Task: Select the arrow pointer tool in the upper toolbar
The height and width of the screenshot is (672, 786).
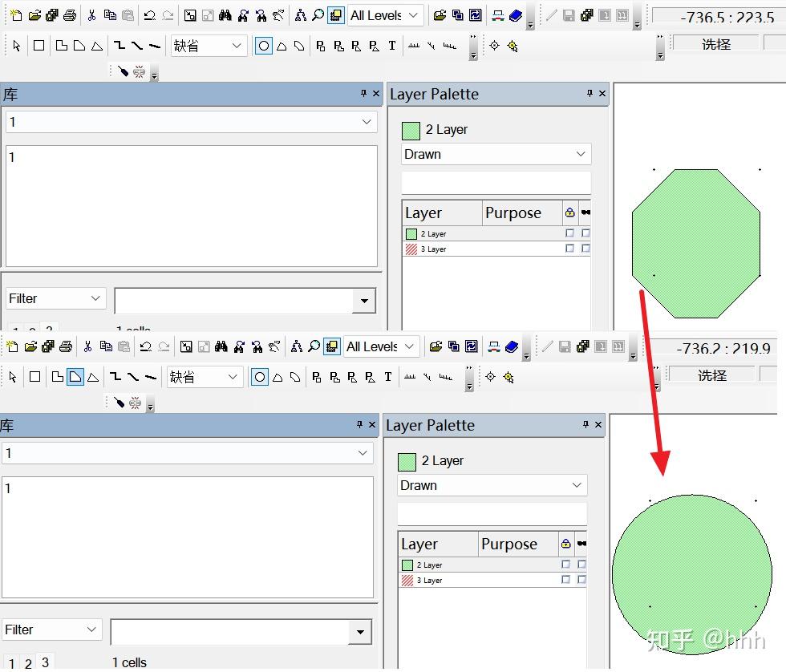Action: coord(17,46)
